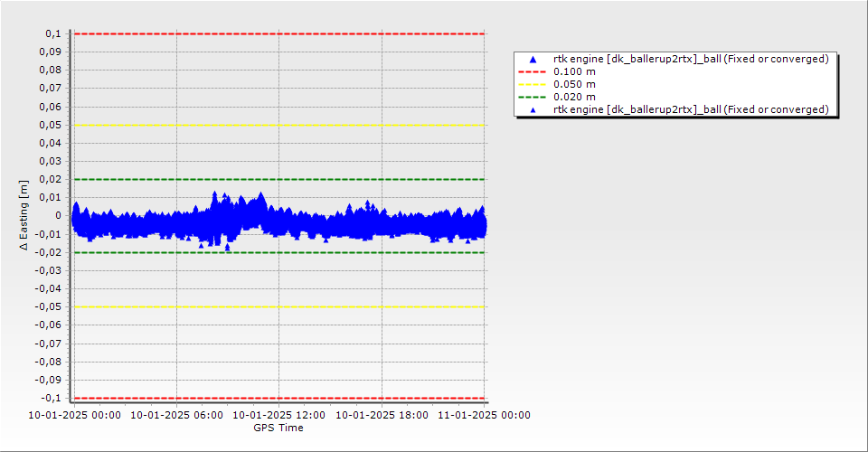This screenshot has width=868, height=452.
Task: Click the 0,1 y-axis tick label
Action: point(52,33)
